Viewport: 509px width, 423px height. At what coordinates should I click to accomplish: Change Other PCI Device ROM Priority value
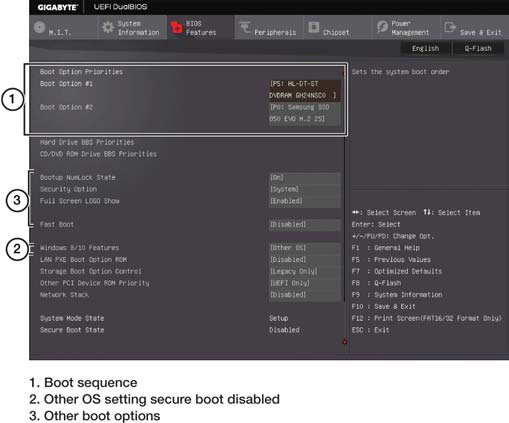(305, 283)
